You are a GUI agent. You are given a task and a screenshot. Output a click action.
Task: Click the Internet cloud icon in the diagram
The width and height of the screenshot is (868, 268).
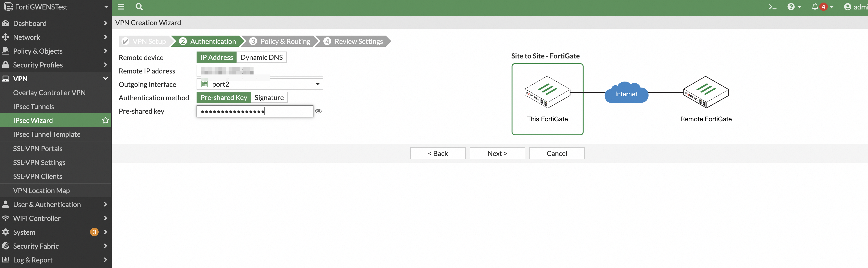(626, 93)
